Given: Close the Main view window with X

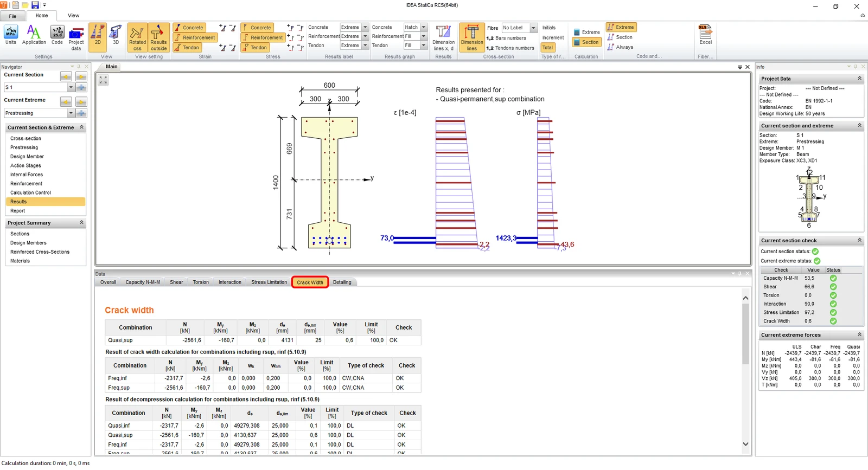Looking at the screenshot, I should (748, 67).
